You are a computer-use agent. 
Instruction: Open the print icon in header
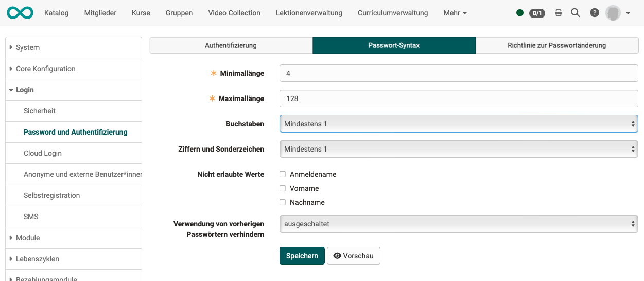pyautogui.click(x=559, y=13)
